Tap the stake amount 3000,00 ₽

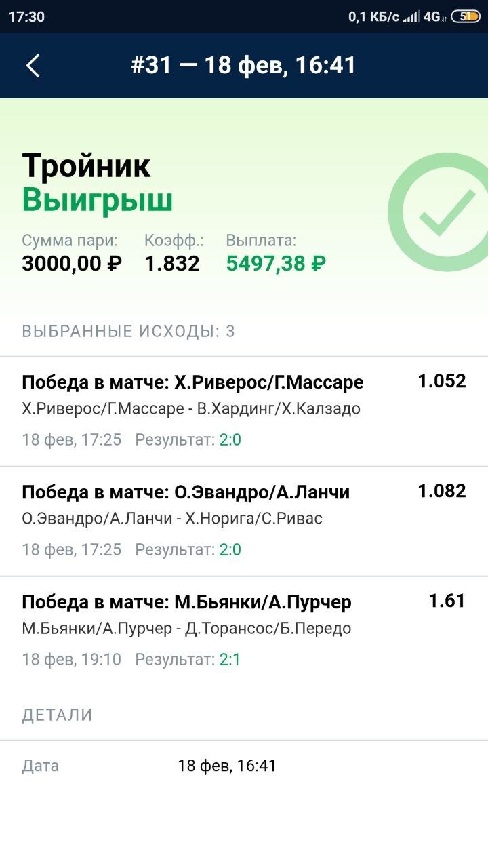[x=72, y=263]
